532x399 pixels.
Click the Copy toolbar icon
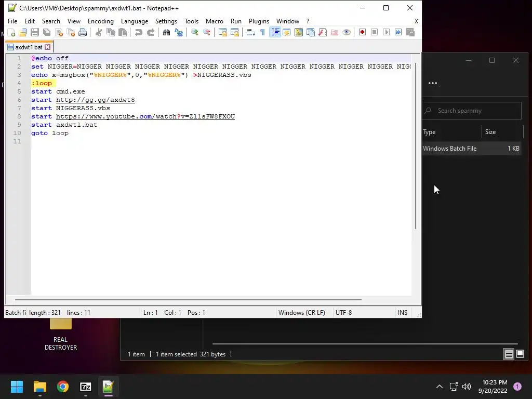pos(111,32)
